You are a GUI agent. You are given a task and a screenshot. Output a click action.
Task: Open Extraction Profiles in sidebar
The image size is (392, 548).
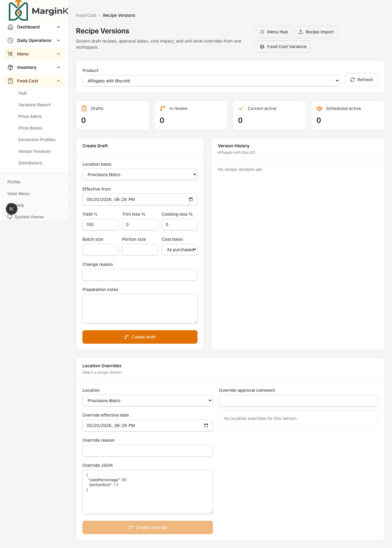(37, 140)
